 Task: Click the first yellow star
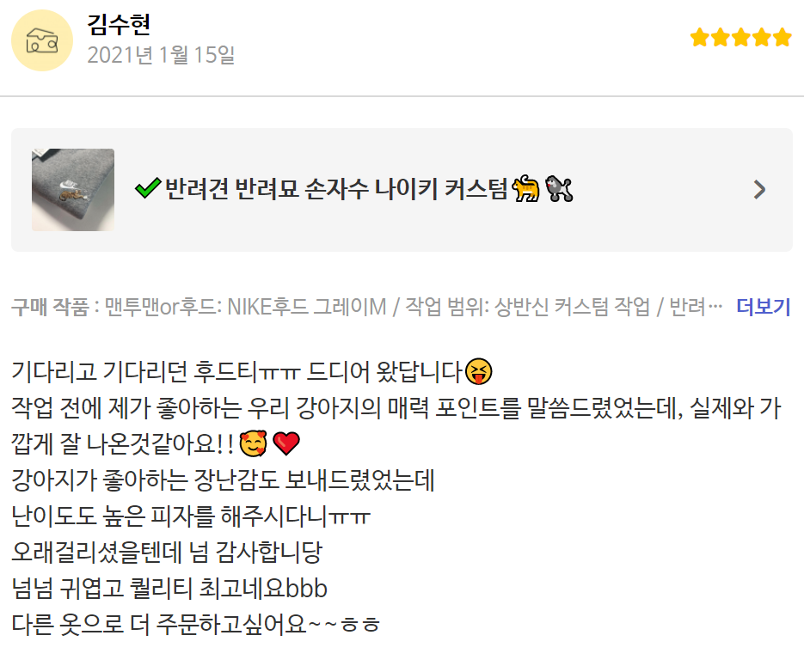click(700, 38)
